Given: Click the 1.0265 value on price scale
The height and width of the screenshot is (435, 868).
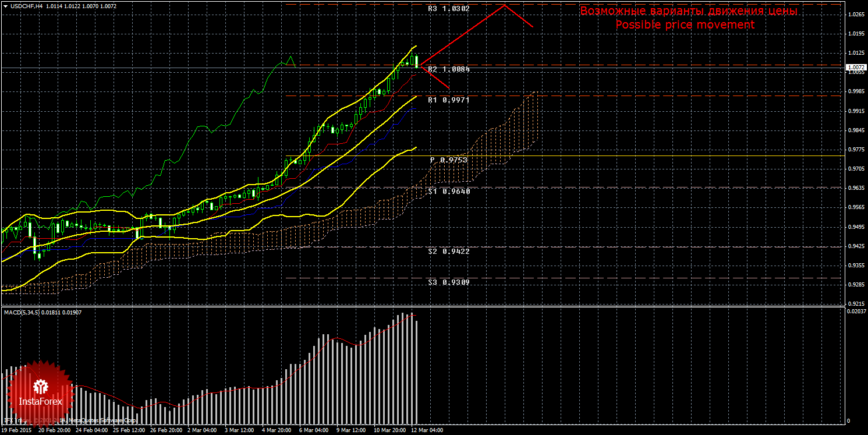Looking at the screenshot, I should pos(856,15).
